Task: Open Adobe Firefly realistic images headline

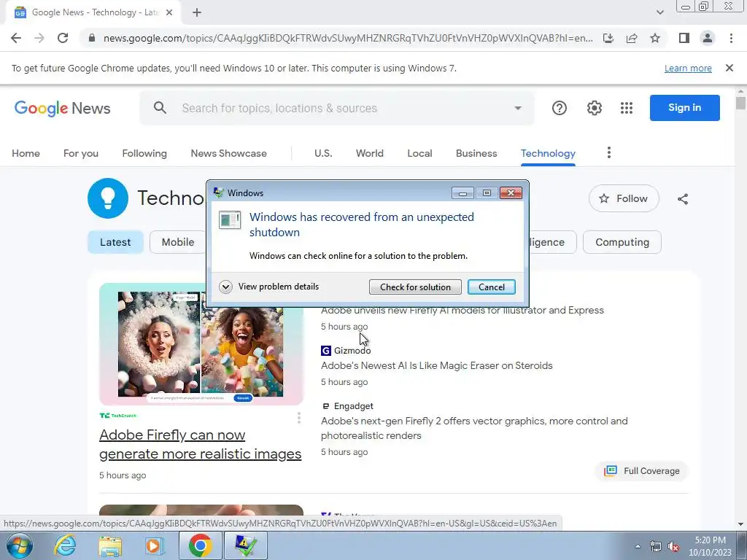Action: pos(200,444)
